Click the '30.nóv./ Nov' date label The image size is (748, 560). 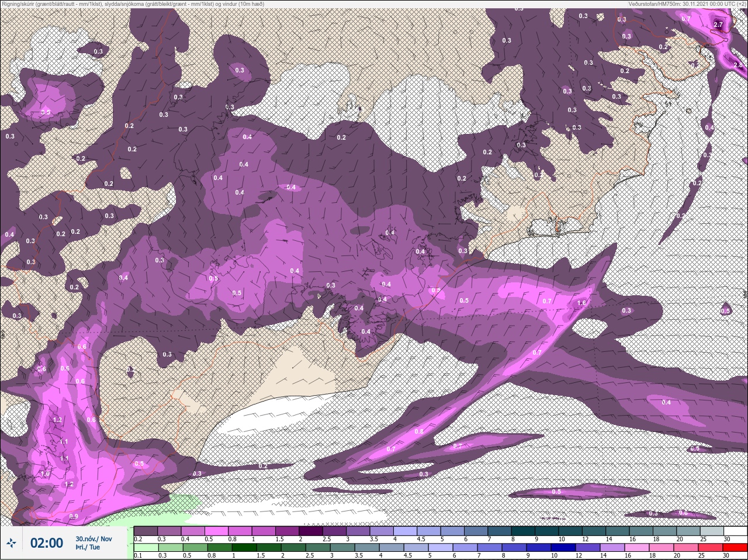[x=93, y=538]
